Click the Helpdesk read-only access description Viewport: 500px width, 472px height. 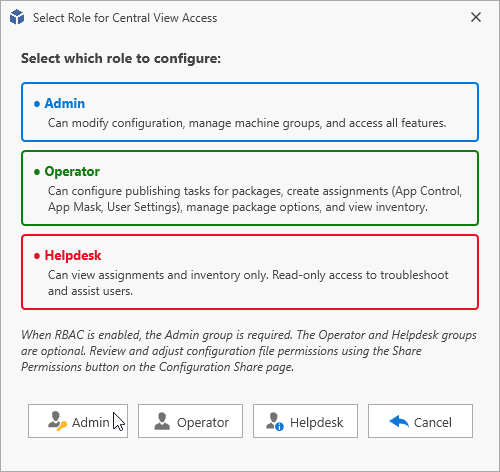click(248, 283)
